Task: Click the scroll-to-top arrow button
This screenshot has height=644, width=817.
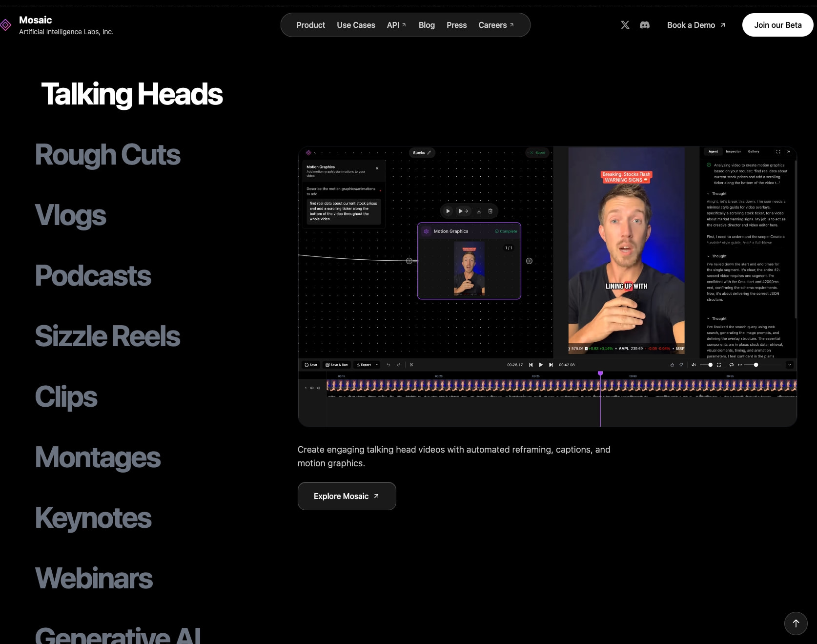Action: coord(796,623)
